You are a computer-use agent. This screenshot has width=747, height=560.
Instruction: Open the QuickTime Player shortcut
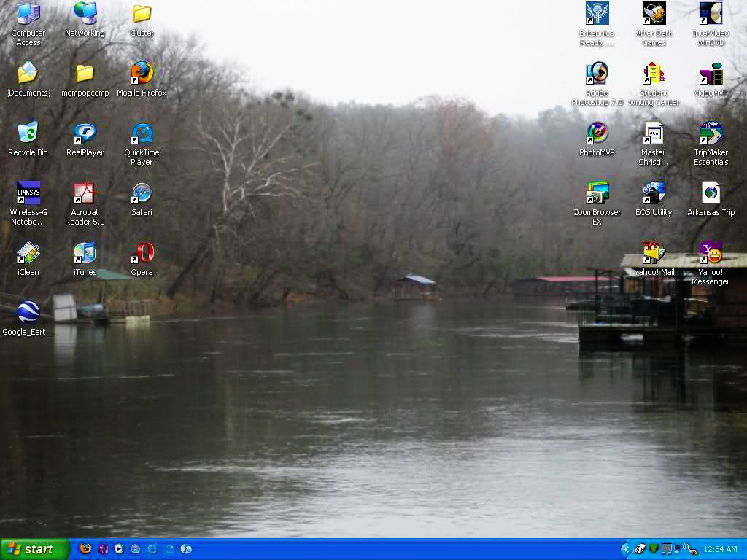(x=142, y=133)
